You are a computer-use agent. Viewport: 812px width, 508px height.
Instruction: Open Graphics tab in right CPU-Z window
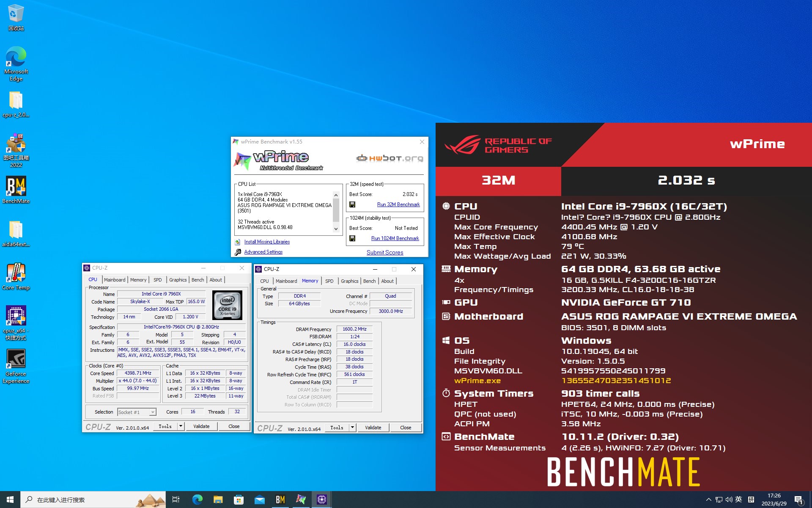click(349, 281)
